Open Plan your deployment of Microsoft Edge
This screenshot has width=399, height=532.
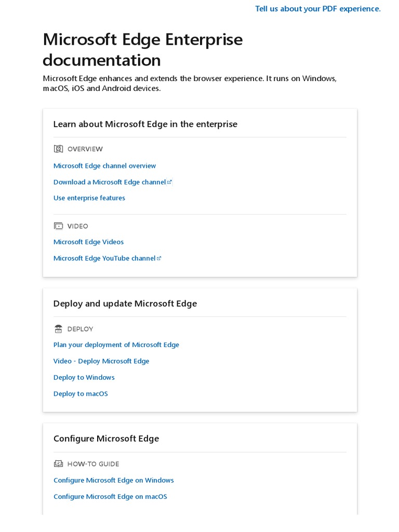(116, 345)
